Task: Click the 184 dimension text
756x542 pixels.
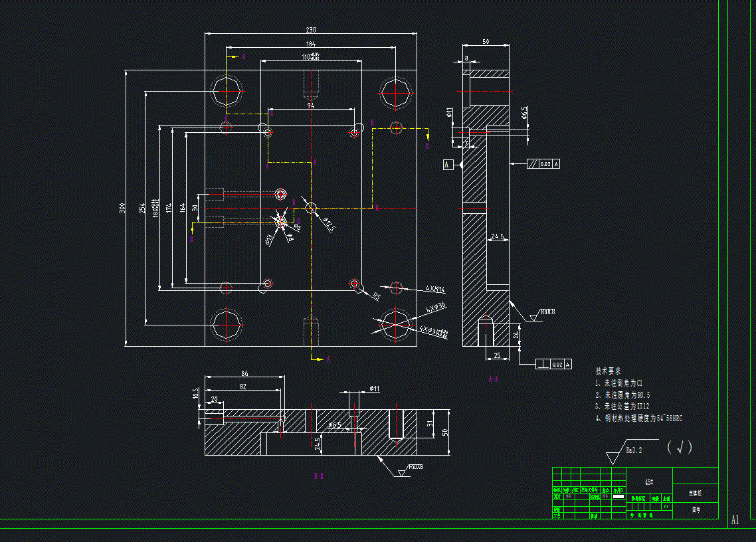Action: point(311,44)
